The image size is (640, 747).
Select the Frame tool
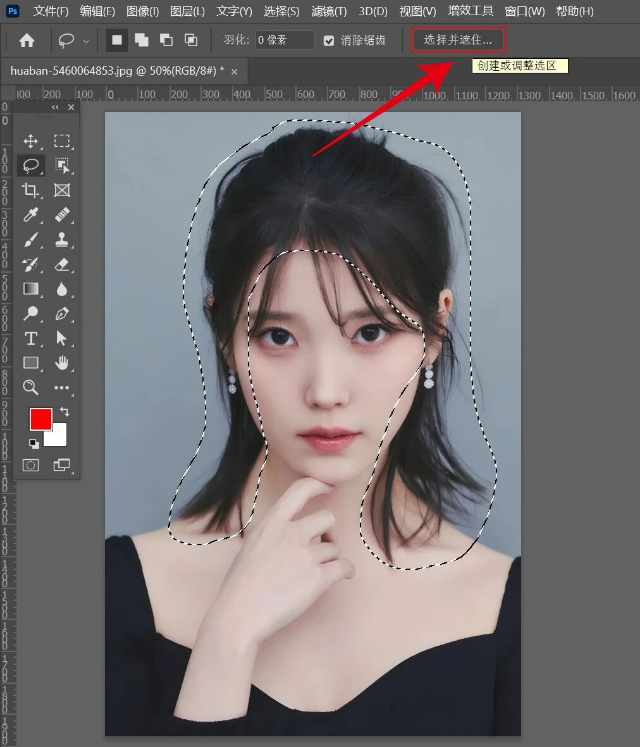pos(62,191)
